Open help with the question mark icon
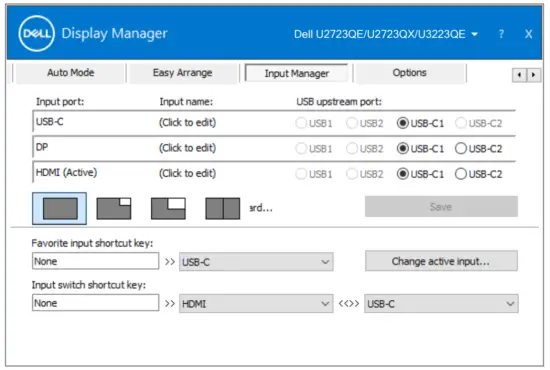The image size is (550, 370). pos(501,34)
